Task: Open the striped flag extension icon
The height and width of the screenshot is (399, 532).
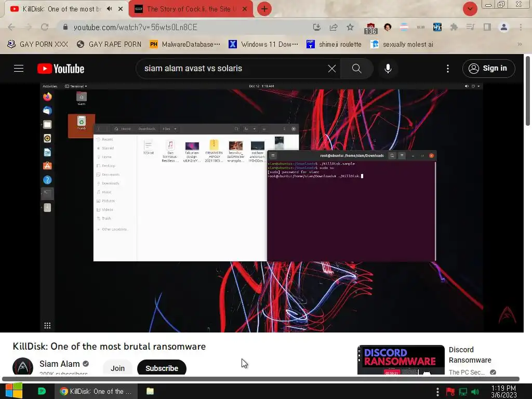Action: pyautogui.click(x=404, y=27)
